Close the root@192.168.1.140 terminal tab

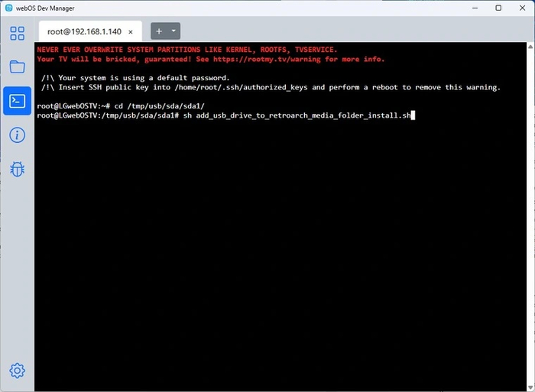[x=131, y=32]
